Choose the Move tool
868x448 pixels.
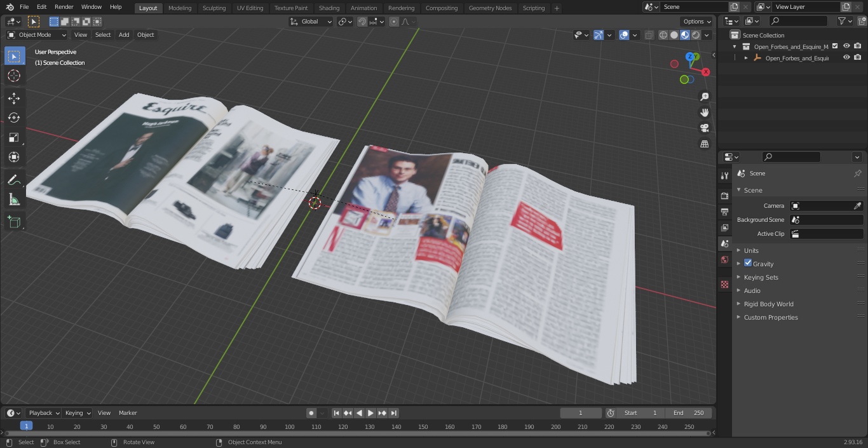14,98
